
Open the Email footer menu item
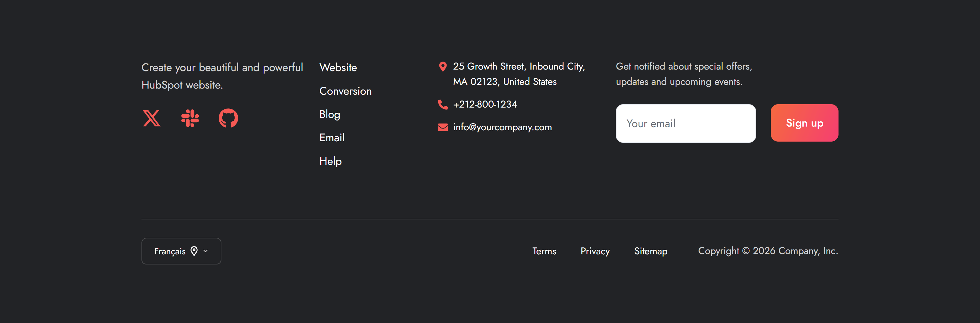[x=332, y=138]
